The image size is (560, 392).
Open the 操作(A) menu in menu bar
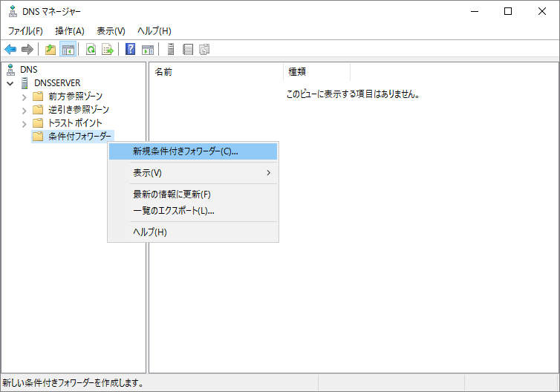click(70, 30)
